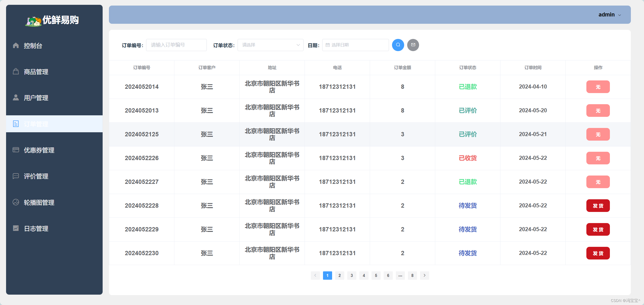The width and height of the screenshot is (644, 305).
Task: Select 订单管理 in the sidebar
Action: pos(36,124)
